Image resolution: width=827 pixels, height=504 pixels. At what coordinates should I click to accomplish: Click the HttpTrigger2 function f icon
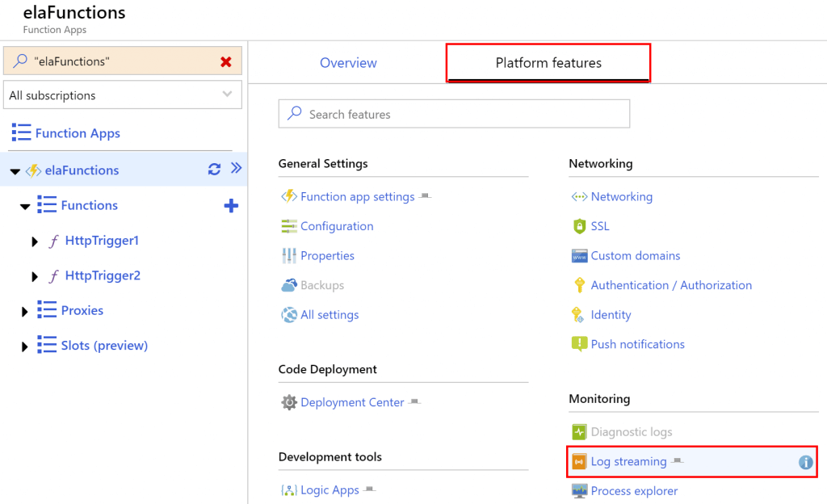click(x=53, y=276)
